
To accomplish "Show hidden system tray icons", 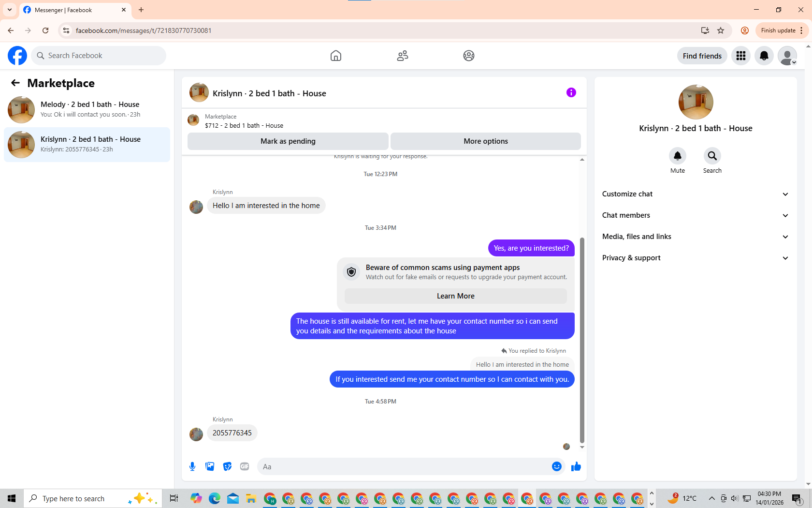I will coord(711,498).
